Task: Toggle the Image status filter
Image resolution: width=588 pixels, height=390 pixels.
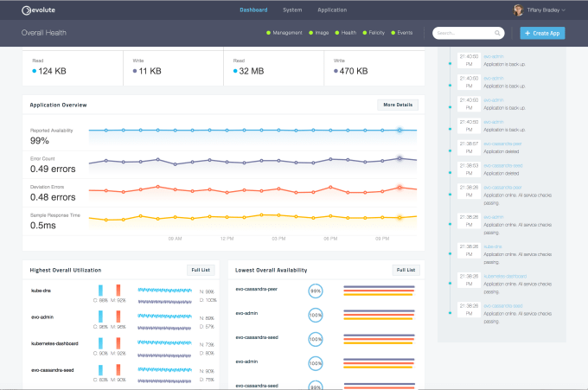Action: coord(323,33)
